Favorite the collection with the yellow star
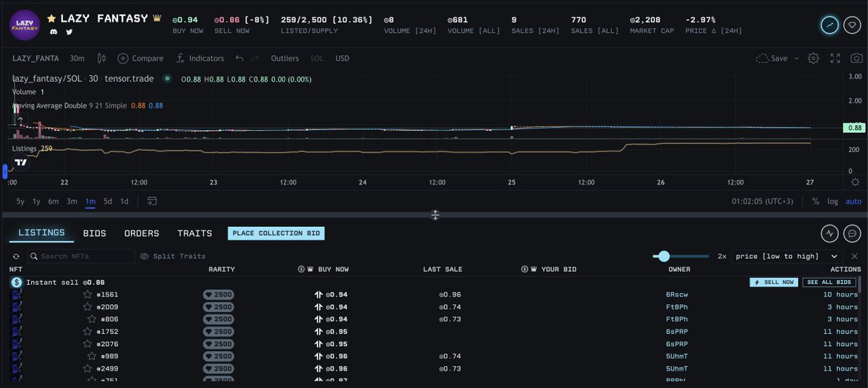The height and width of the screenshot is (388, 868). [x=51, y=18]
